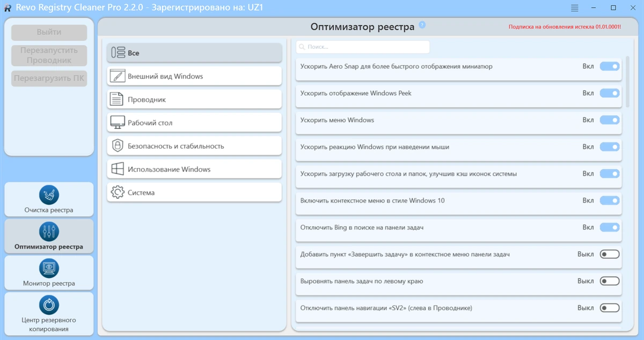Disable Ускорить Aero Snap toggle
Screen dimensions: 644x340
[610, 66]
